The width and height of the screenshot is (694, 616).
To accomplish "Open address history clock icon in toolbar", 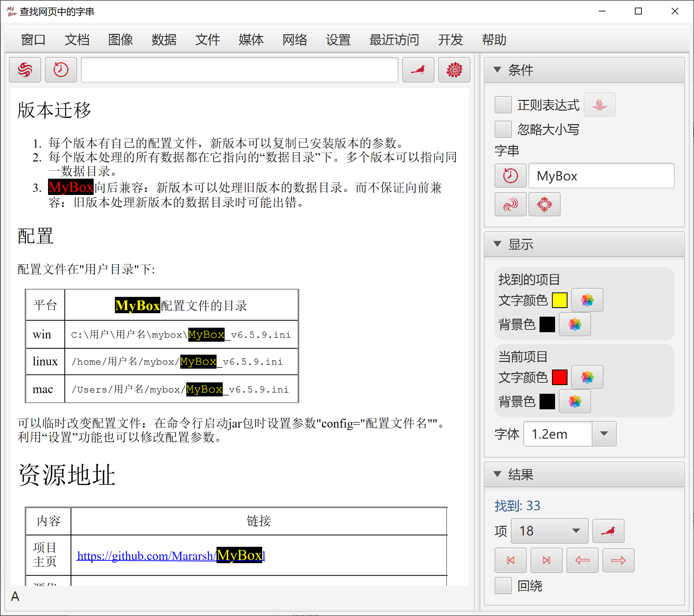I will (61, 70).
